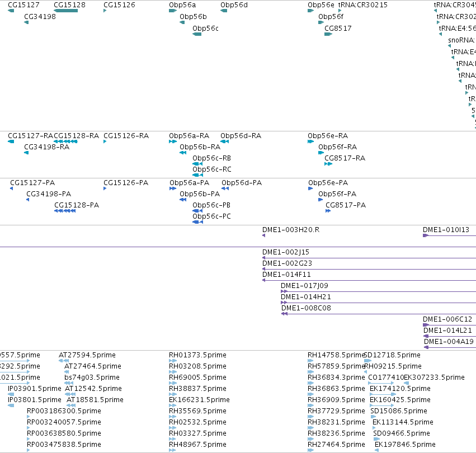Viewport: 476px width, 453px height.
Task: Click the Obp56e-PA protein label
Action: 328,183
